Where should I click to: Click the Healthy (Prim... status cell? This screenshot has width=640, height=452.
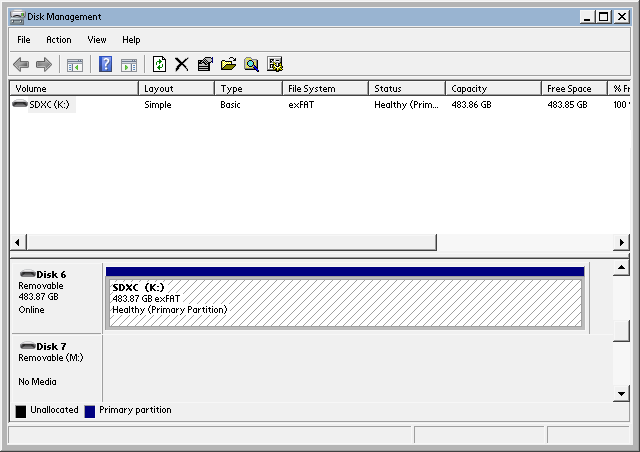[407, 105]
